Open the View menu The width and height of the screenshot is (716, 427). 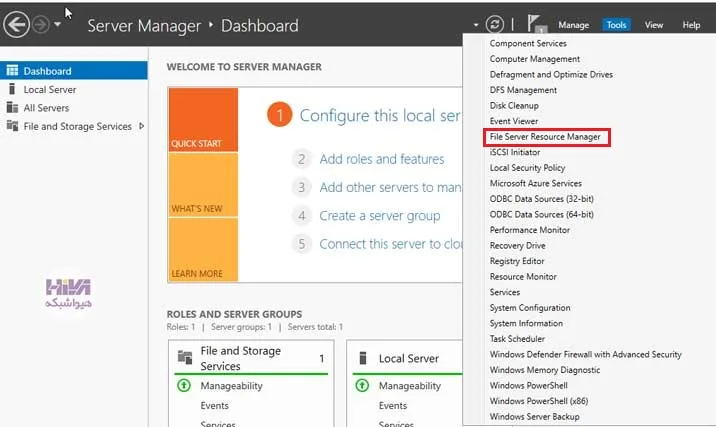coord(653,25)
